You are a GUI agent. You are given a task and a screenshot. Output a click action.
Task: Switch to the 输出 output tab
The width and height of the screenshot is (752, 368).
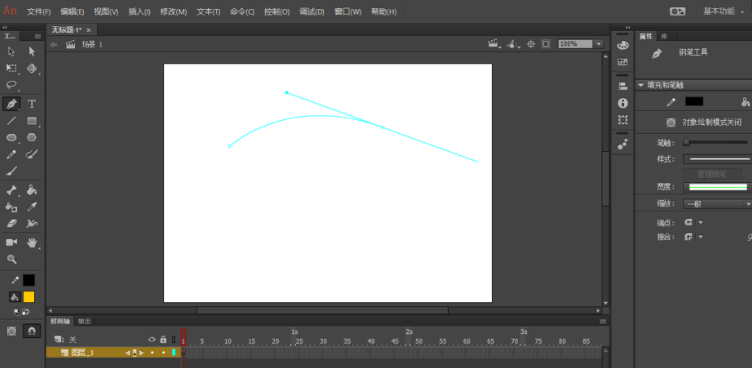tap(84, 321)
